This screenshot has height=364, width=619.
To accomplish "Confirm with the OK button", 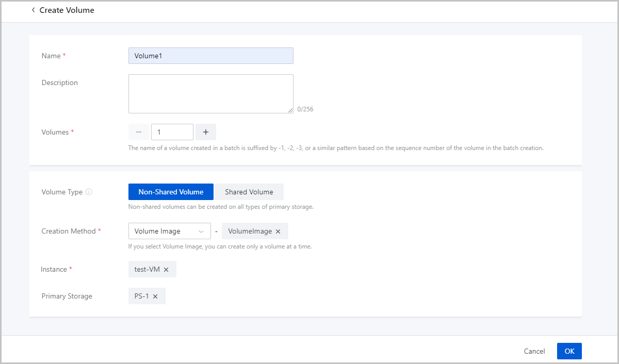I will (569, 351).
